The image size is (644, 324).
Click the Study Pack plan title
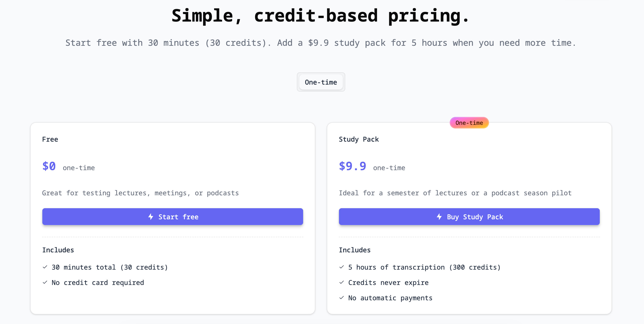[x=359, y=139]
